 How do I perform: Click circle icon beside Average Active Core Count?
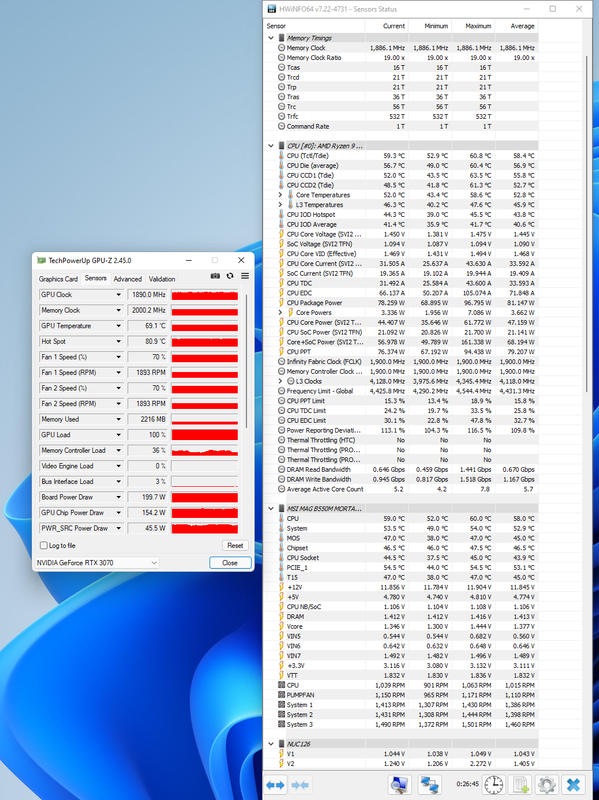coord(281,489)
